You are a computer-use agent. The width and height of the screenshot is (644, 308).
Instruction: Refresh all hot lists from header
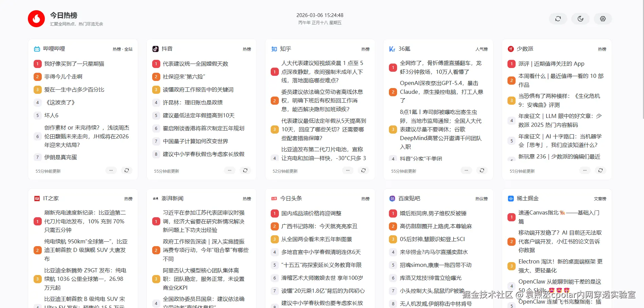(558, 19)
